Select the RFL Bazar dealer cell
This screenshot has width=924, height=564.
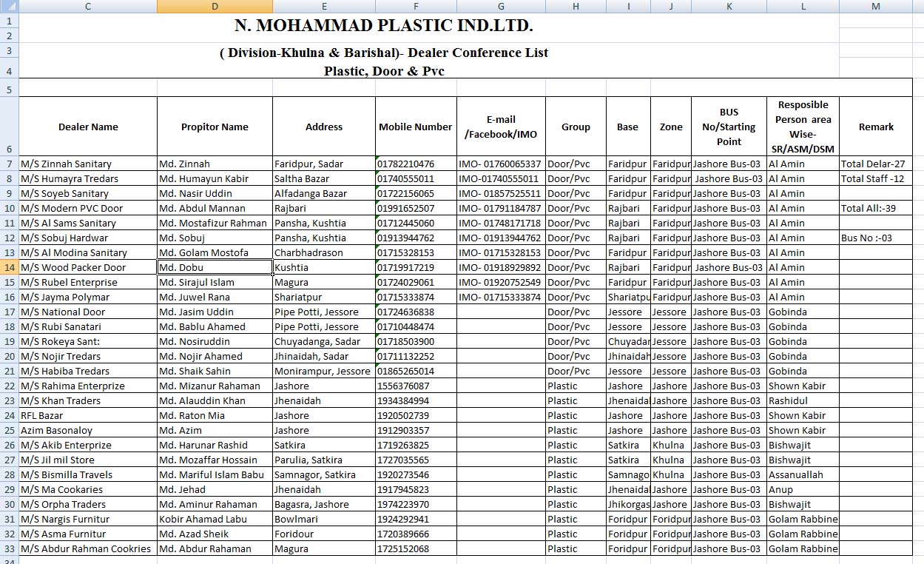(88, 415)
